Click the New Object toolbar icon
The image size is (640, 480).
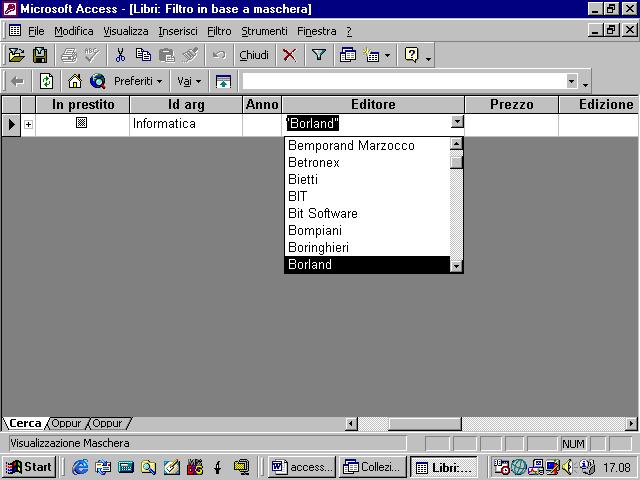[371, 55]
